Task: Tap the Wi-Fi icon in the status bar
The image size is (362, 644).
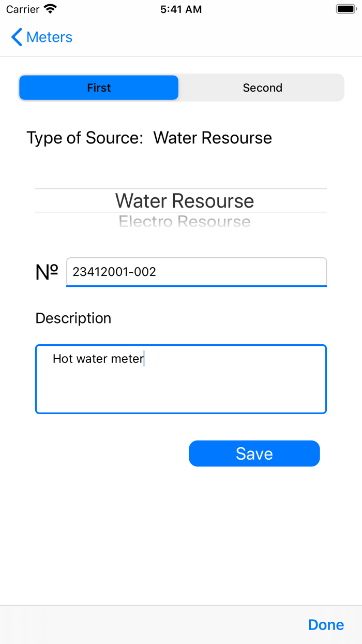Action: click(x=48, y=9)
